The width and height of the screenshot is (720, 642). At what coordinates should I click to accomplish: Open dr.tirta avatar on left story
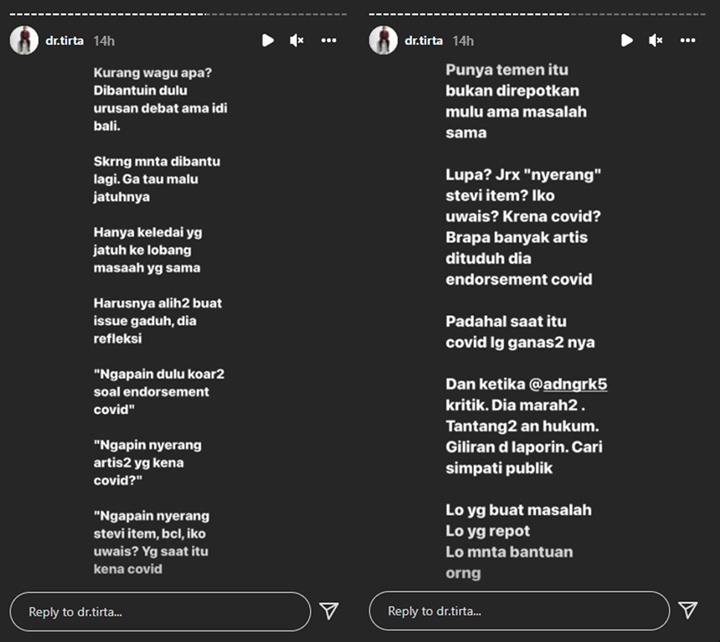point(24,40)
